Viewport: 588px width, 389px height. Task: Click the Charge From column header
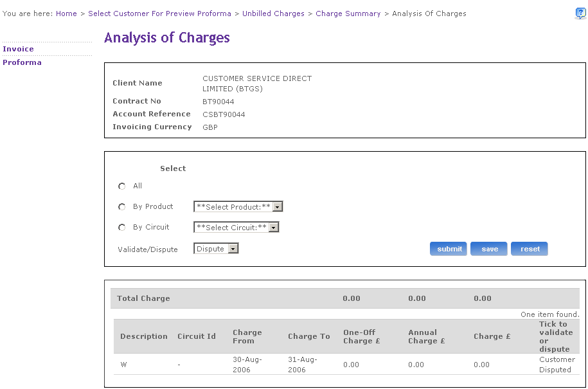click(247, 336)
